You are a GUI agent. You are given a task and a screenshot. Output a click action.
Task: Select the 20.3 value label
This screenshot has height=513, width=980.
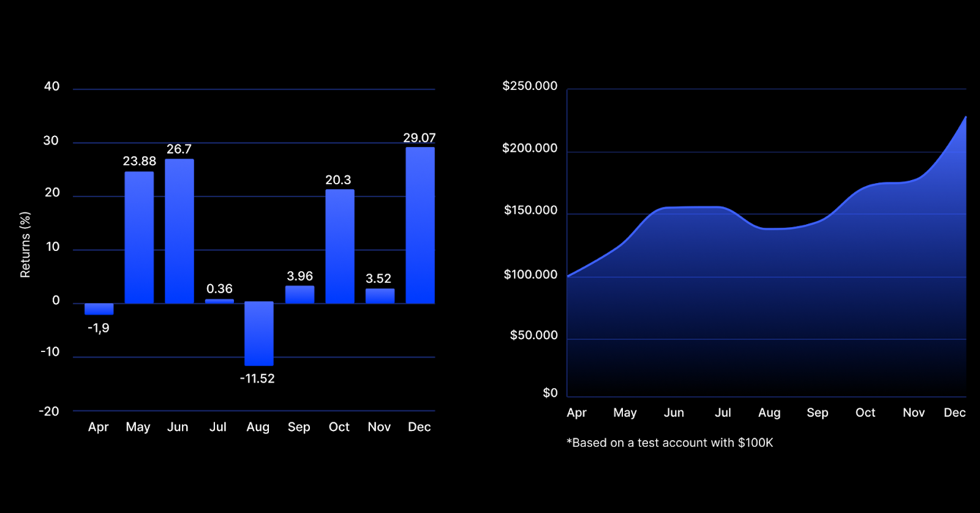click(x=338, y=179)
